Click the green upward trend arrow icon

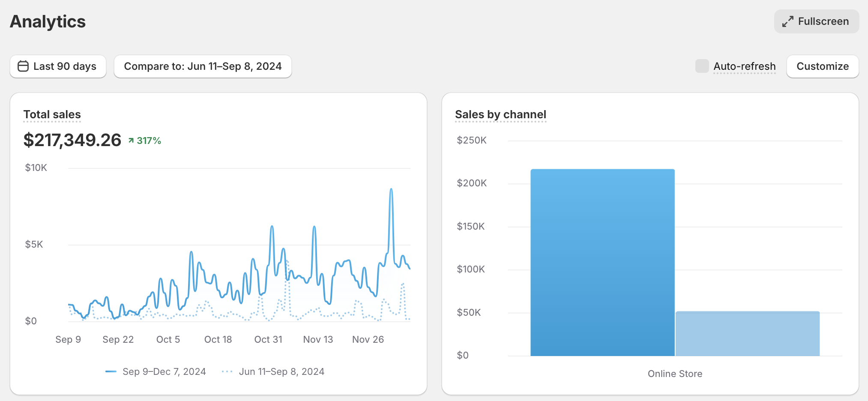pyautogui.click(x=131, y=141)
